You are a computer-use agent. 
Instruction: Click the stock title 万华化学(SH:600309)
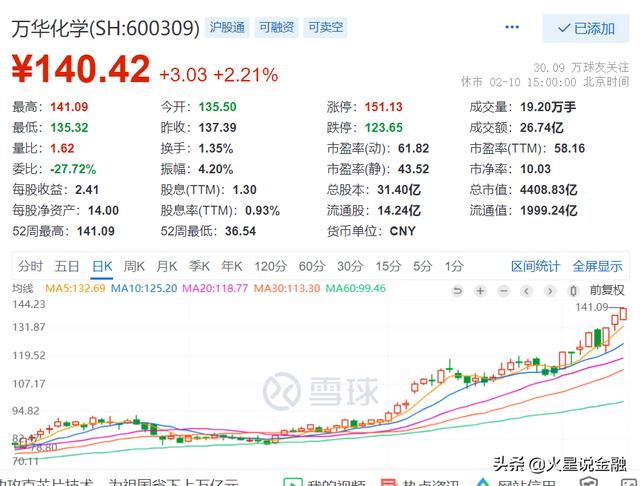(x=105, y=29)
